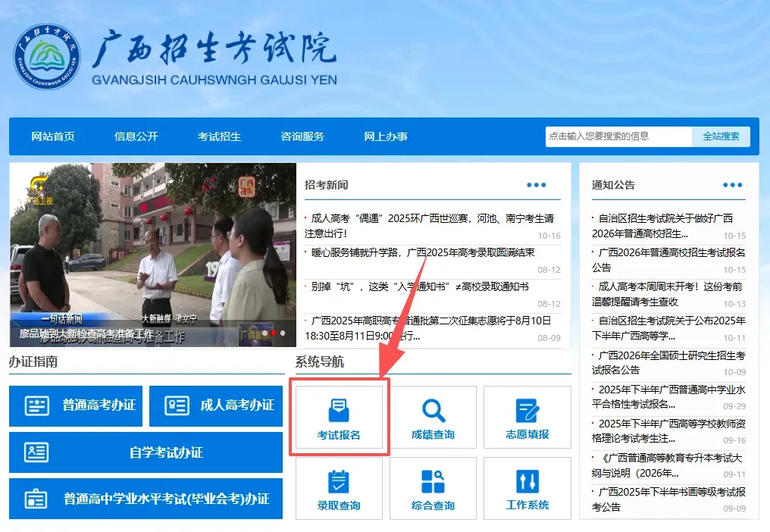Open news 别掉"坑" 入学通知书 article
This screenshot has height=532, width=770.
point(420,286)
